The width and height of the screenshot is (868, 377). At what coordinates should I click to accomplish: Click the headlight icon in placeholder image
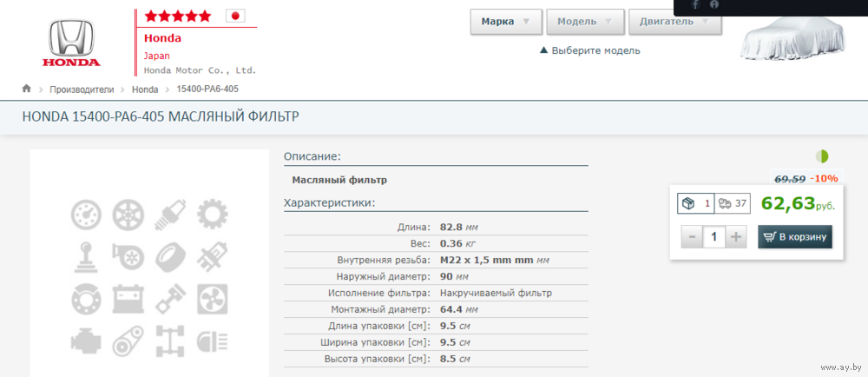213,341
